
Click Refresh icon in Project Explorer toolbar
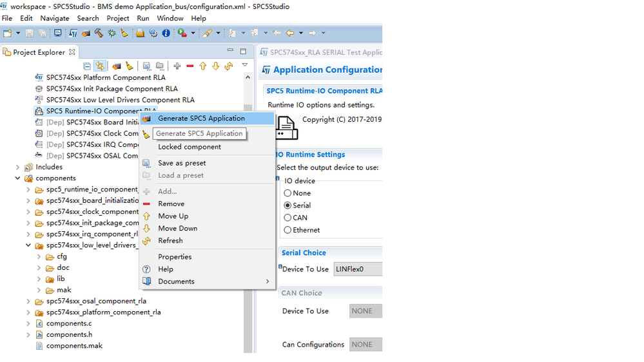coord(228,66)
